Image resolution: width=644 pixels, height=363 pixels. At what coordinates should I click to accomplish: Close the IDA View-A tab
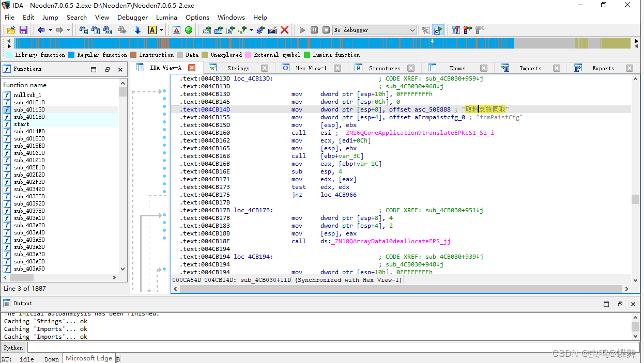[x=192, y=68]
